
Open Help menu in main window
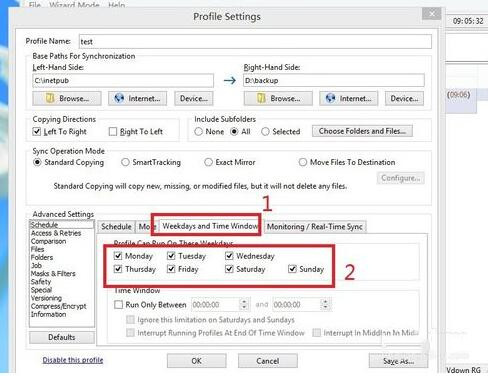(x=117, y=5)
